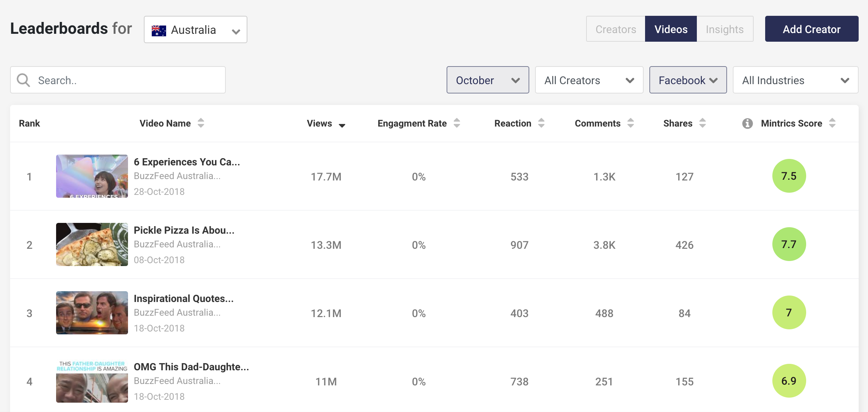Sort by Engagement Rate arrows

(457, 123)
